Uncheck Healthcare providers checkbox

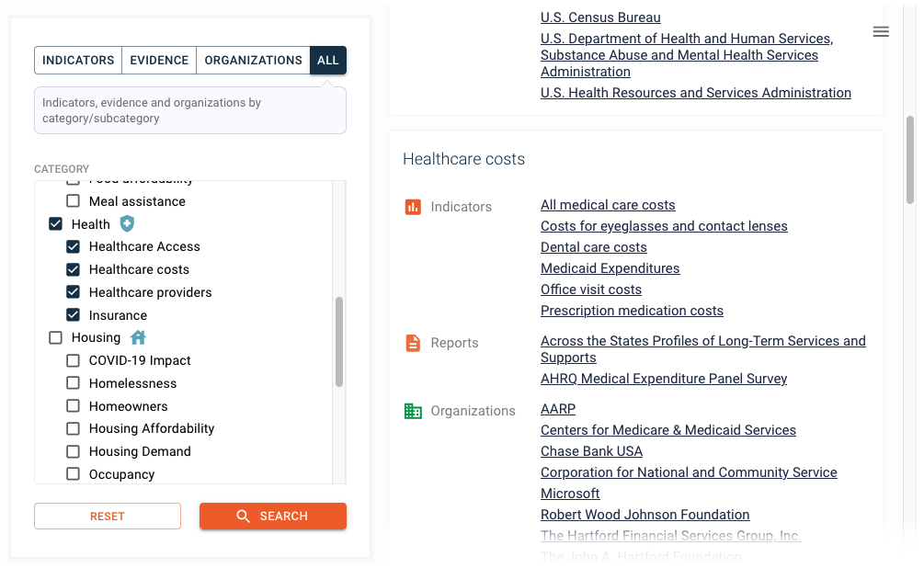pos(73,291)
